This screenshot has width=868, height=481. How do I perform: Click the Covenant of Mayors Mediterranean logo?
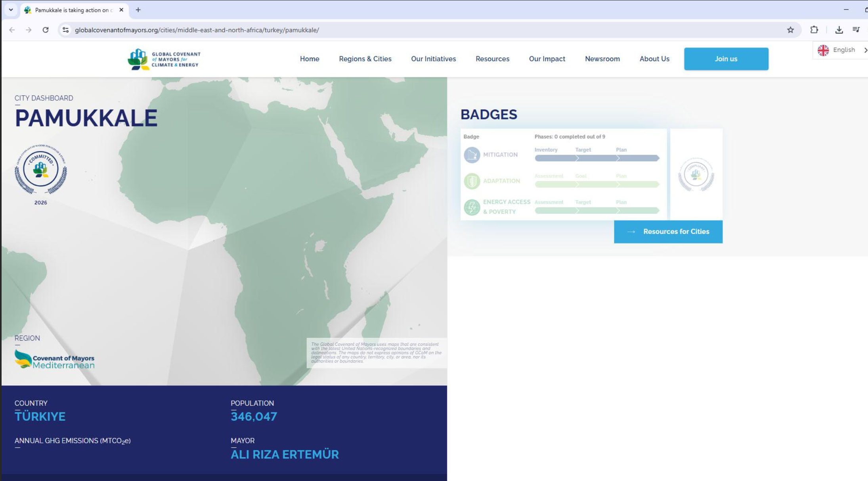55,359
